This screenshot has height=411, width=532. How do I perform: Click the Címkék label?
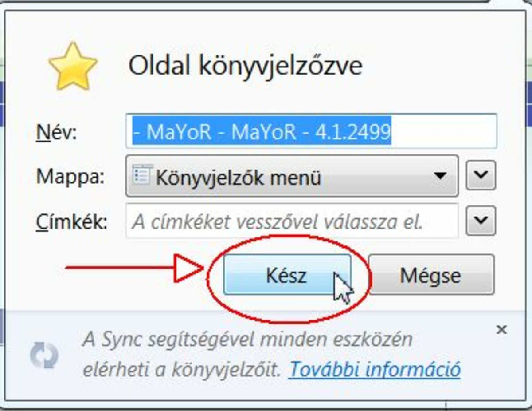[x=71, y=221]
